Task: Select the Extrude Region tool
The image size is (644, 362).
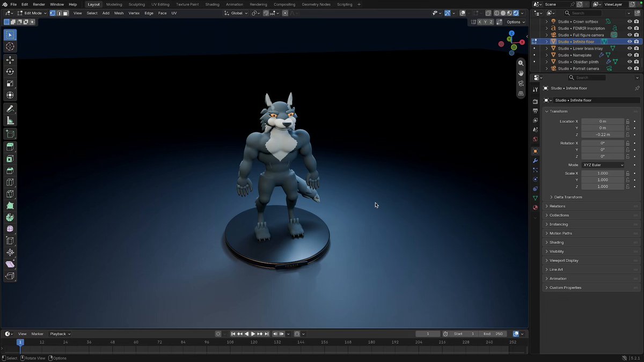Action: [x=10, y=147]
